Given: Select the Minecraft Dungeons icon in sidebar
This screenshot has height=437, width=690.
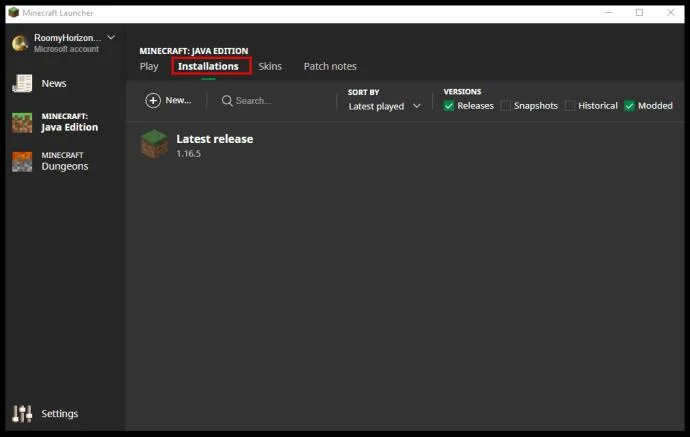Looking at the screenshot, I should pyautogui.click(x=22, y=162).
